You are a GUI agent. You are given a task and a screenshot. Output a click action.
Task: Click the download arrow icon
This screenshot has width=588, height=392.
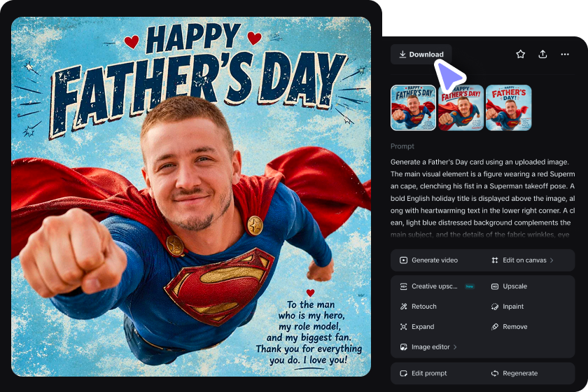402,55
